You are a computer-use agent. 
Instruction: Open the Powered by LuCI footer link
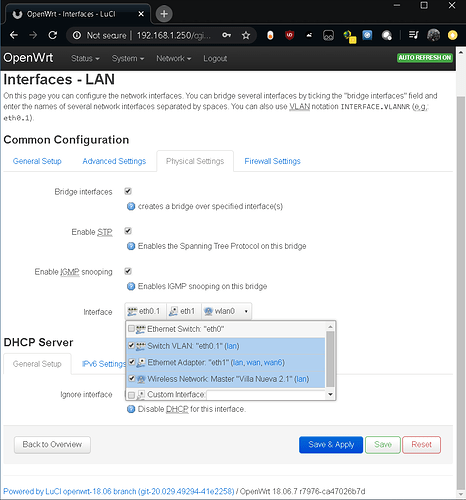tap(119, 491)
